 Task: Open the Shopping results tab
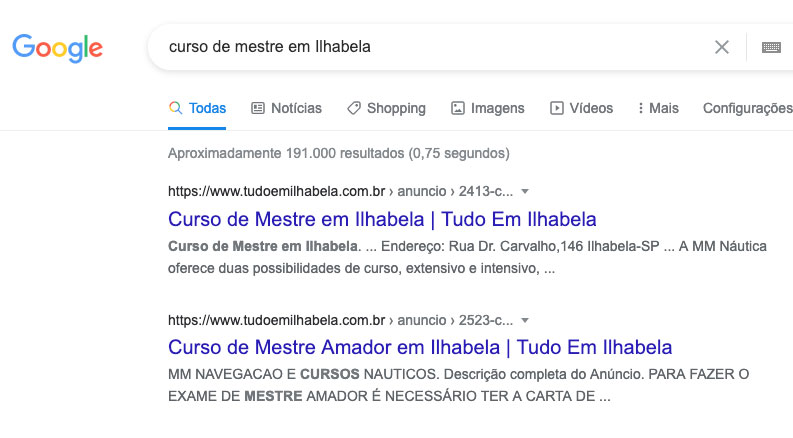click(386, 108)
